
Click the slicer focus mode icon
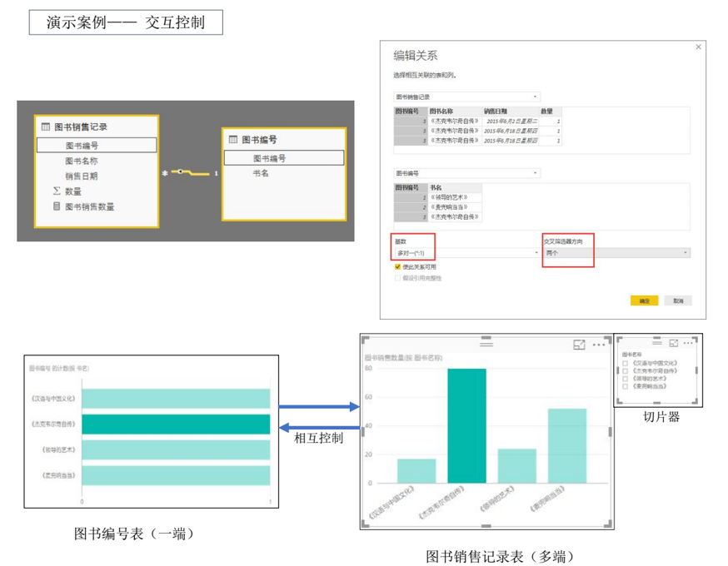pyautogui.click(x=674, y=343)
